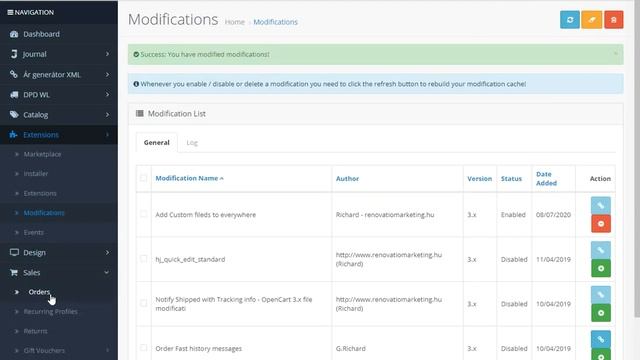This screenshot has width=640, height=360.
Task: Enable the Notify Shipped with Tracking info modification
Action: coord(601,313)
